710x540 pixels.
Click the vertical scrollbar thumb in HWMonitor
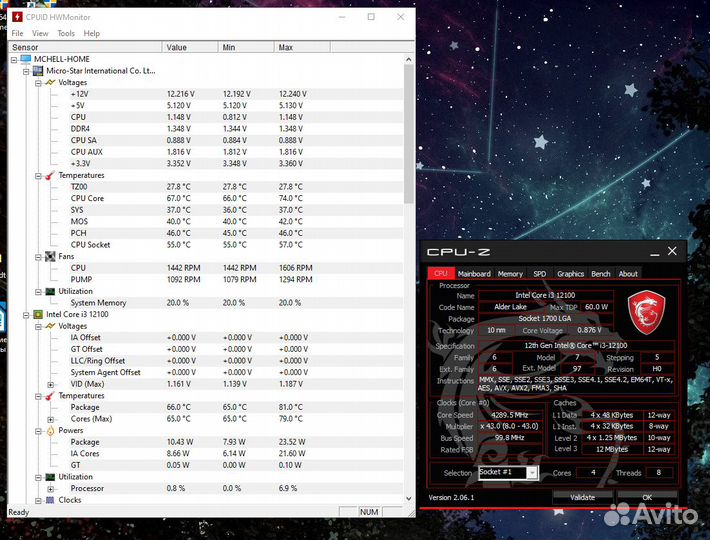coord(409,134)
